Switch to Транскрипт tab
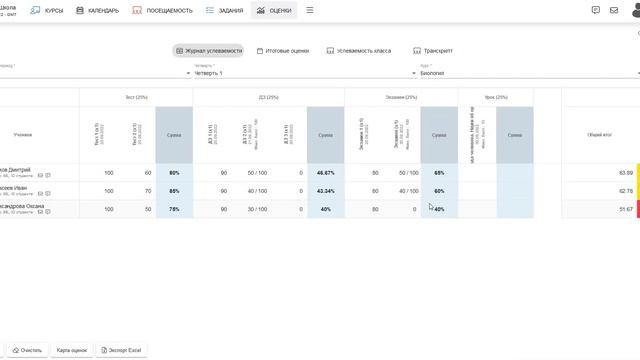 tap(433, 51)
